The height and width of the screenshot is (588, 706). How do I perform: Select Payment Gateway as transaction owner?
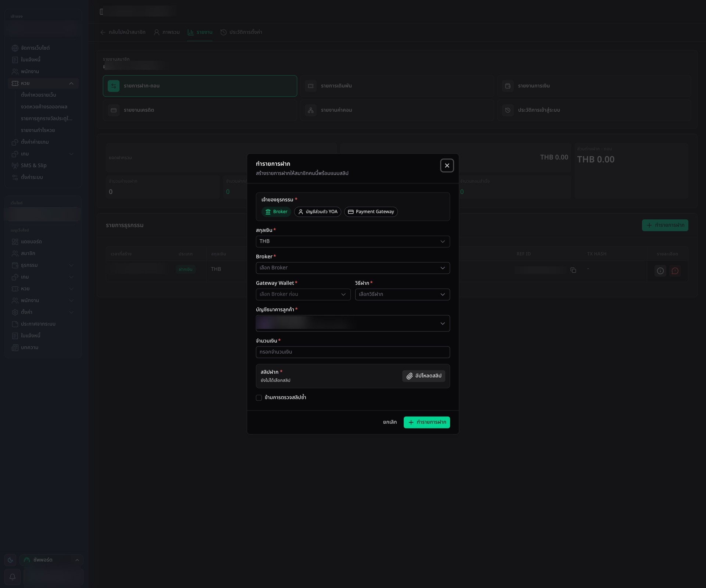pyautogui.click(x=371, y=212)
